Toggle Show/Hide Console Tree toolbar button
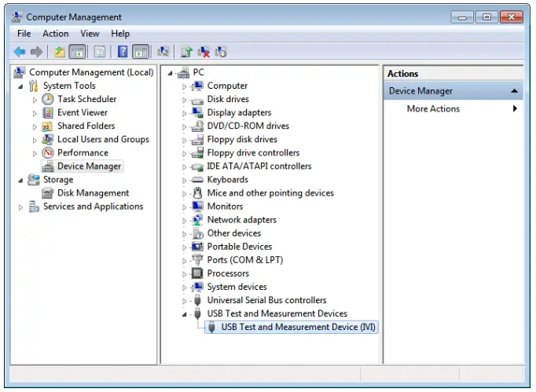The height and width of the screenshot is (392, 536). [78, 52]
